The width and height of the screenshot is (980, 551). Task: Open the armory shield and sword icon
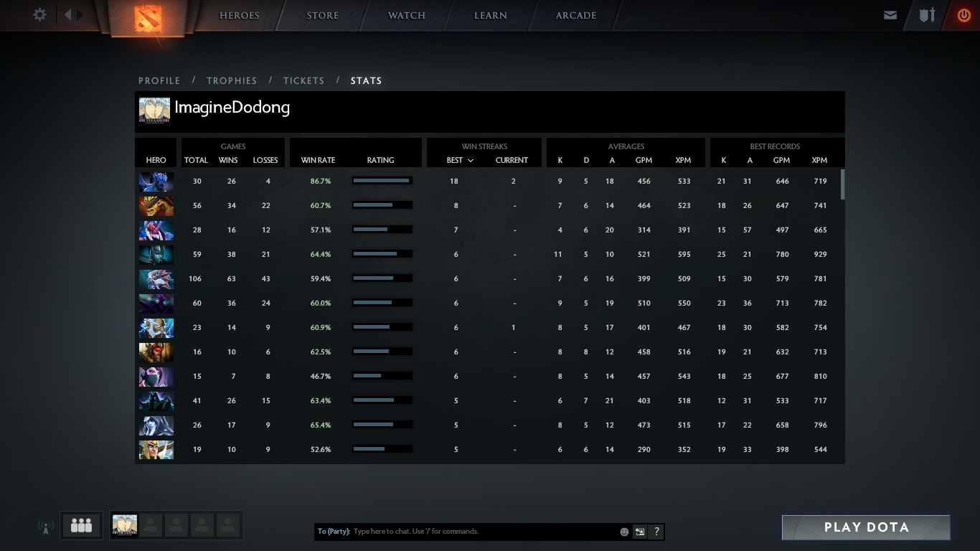(928, 15)
